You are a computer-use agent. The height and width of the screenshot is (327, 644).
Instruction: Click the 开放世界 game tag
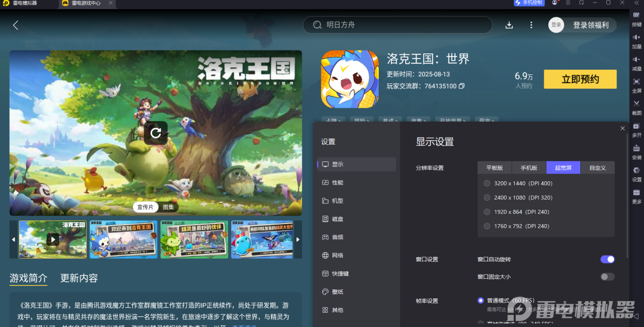click(x=452, y=120)
